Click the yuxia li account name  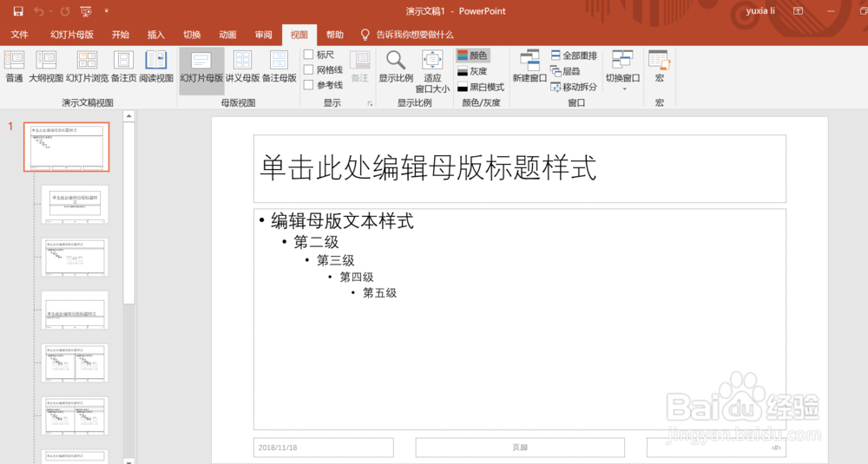click(x=760, y=11)
